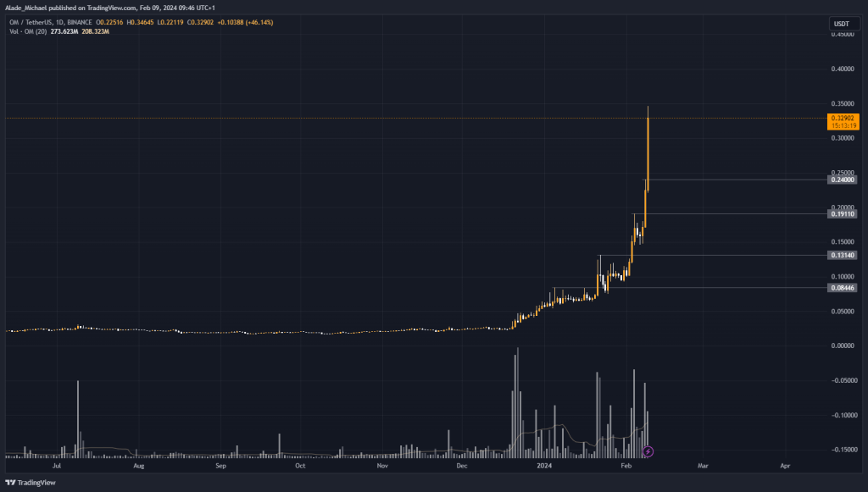Click the orange current price label 0.32902
The width and height of the screenshot is (868, 492).
pyautogui.click(x=845, y=118)
